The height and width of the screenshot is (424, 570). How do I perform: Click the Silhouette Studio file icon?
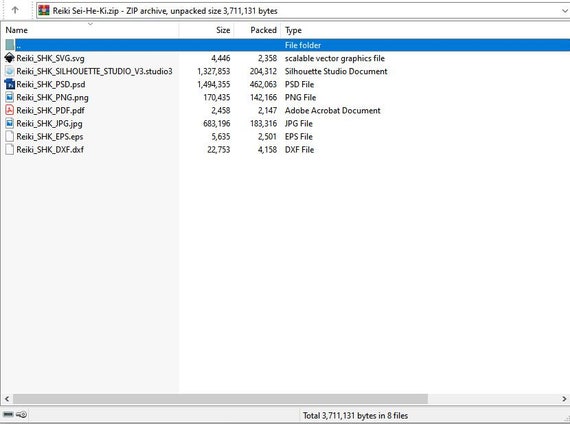10,71
